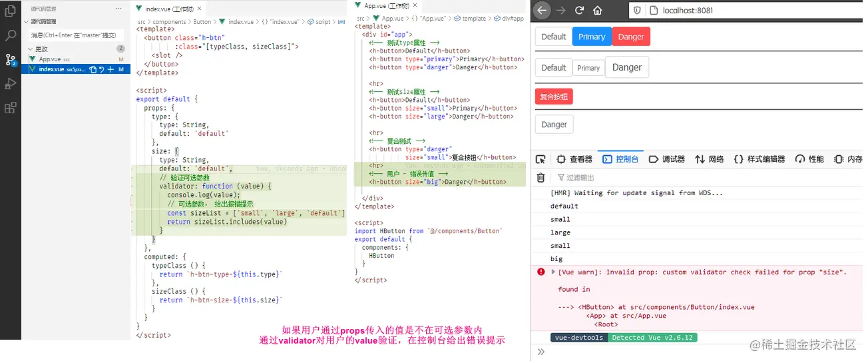Open the Search icon in activity bar

10,35
